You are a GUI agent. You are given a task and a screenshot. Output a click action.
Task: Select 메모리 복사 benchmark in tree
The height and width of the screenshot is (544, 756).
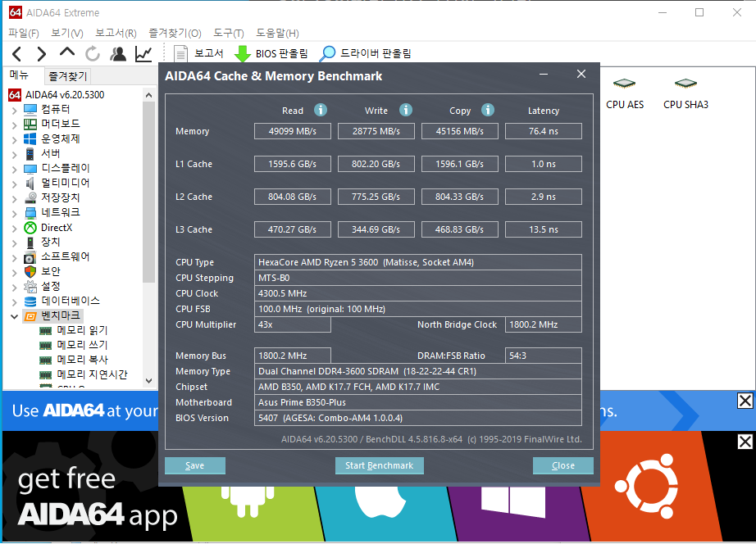(x=82, y=360)
